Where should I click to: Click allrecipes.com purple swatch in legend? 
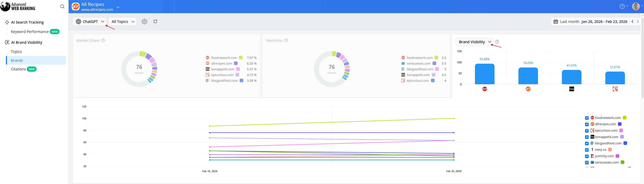[x=619, y=124]
